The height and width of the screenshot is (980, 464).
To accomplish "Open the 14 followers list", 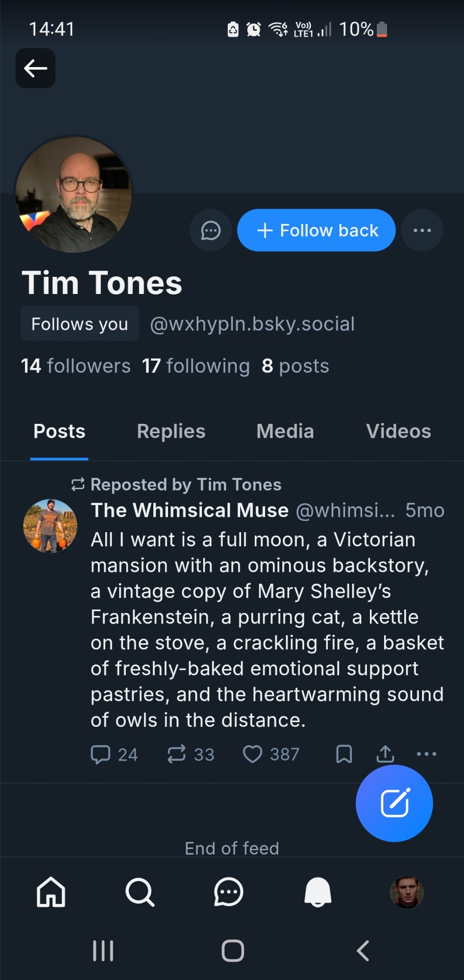I will coord(76,366).
